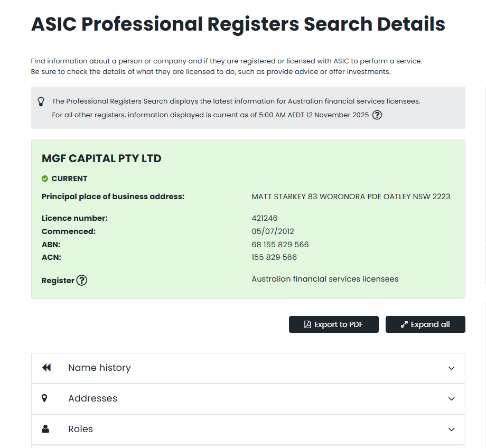Expand the Name history chevron
486x448 pixels.
pyautogui.click(x=451, y=368)
